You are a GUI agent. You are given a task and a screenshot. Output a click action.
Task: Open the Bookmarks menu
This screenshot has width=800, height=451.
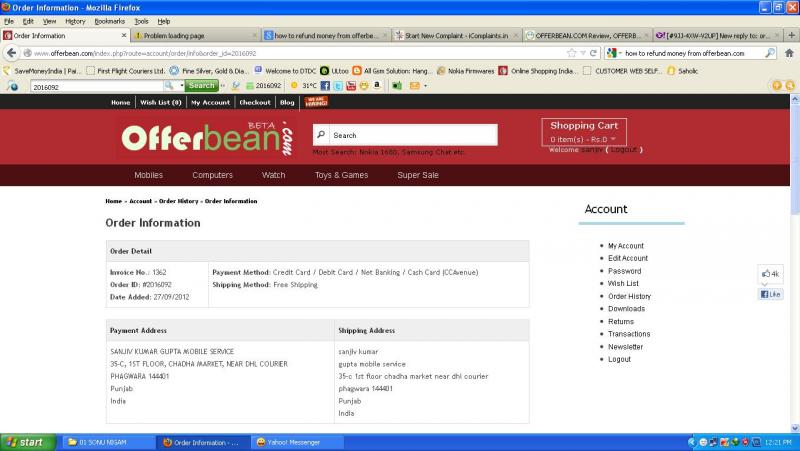(x=109, y=20)
